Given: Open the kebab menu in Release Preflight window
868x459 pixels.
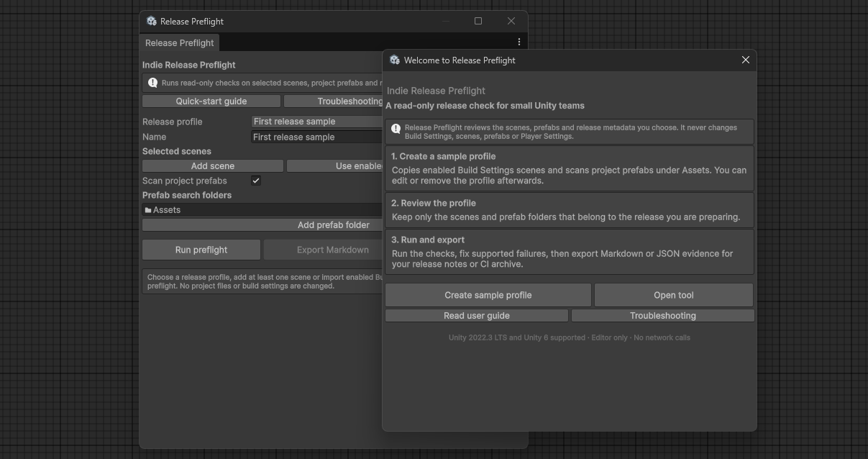Looking at the screenshot, I should click(x=519, y=42).
